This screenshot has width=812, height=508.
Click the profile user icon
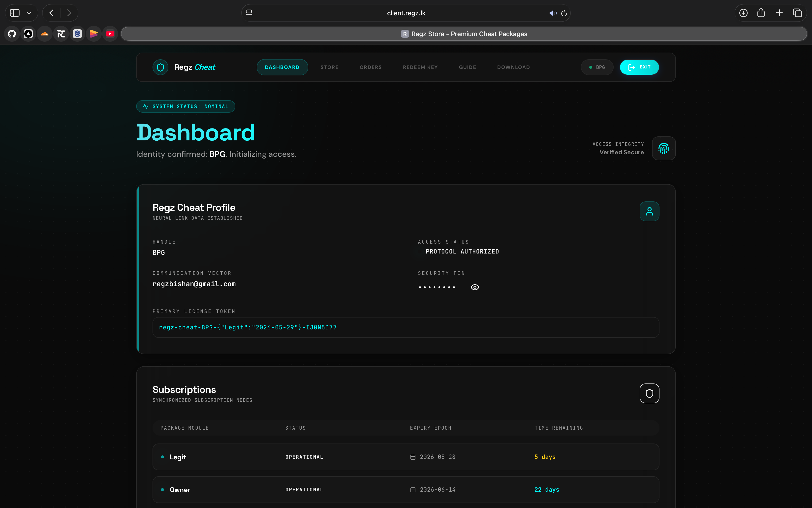coord(649,211)
